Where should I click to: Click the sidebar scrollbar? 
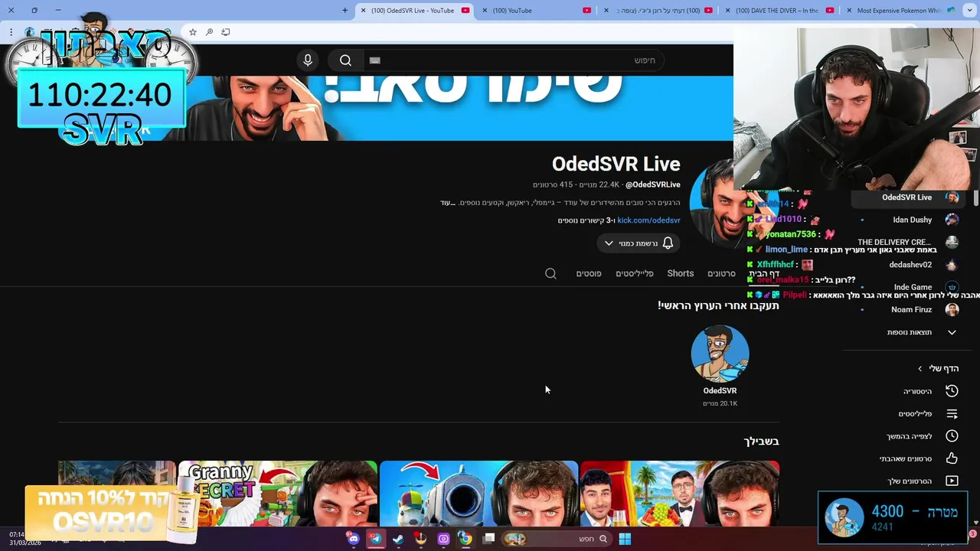pos(975,197)
